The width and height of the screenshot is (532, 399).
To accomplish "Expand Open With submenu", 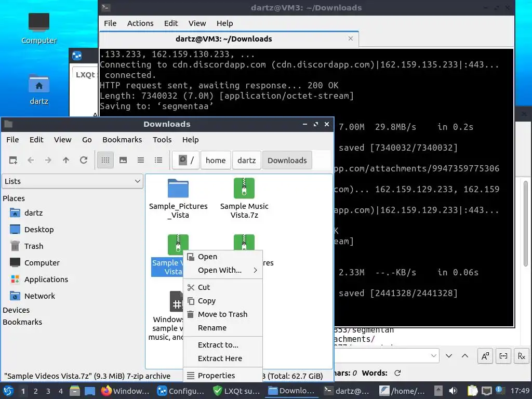I will pos(223,270).
